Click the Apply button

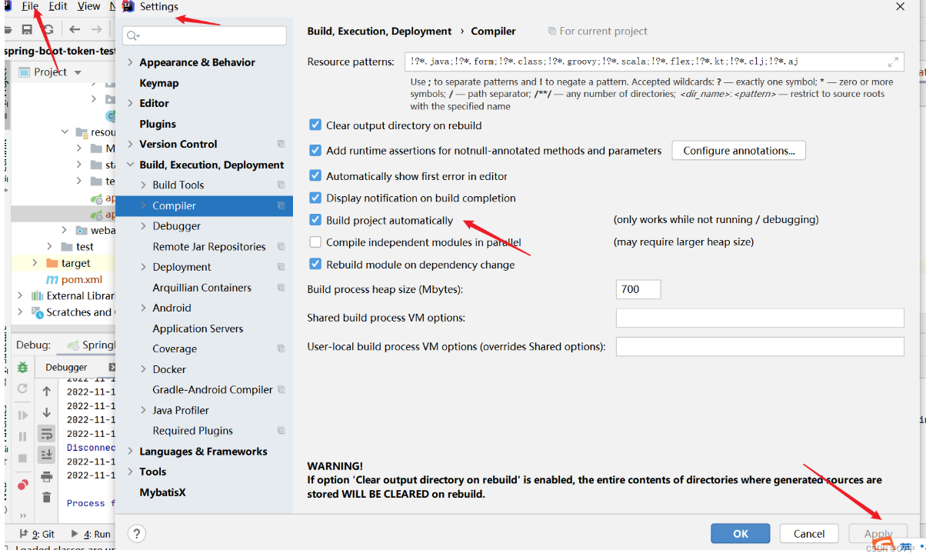(x=878, y=533)
